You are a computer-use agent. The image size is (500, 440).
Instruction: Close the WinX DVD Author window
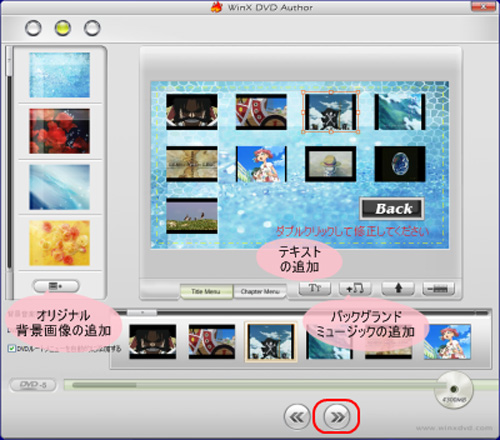coord(483,7)
